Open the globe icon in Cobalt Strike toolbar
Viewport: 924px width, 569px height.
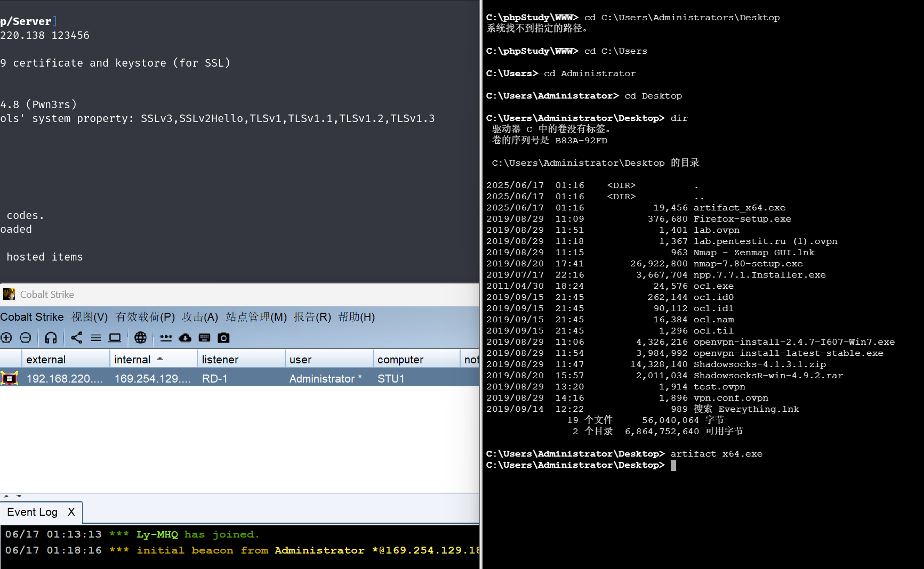[140, 338]
